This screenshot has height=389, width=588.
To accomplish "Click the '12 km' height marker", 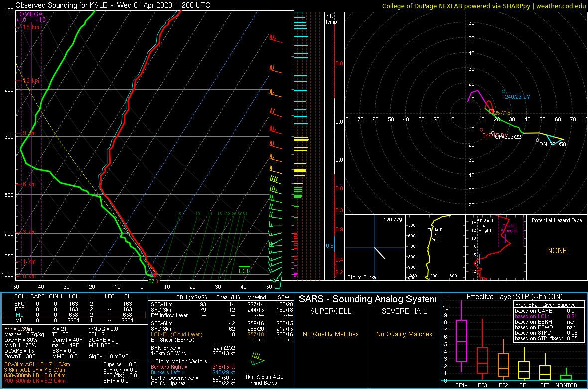I will [30, 81].
